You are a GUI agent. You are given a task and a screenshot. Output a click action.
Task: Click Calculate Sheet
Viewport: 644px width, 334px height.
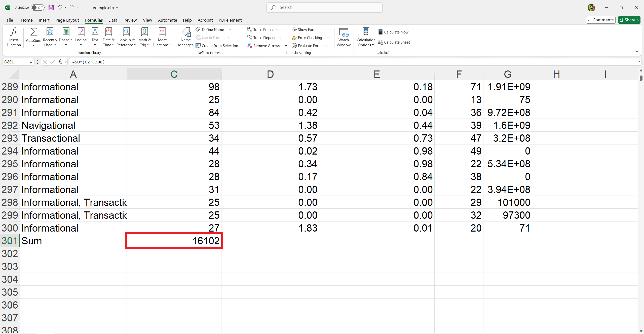click(394, 42)
